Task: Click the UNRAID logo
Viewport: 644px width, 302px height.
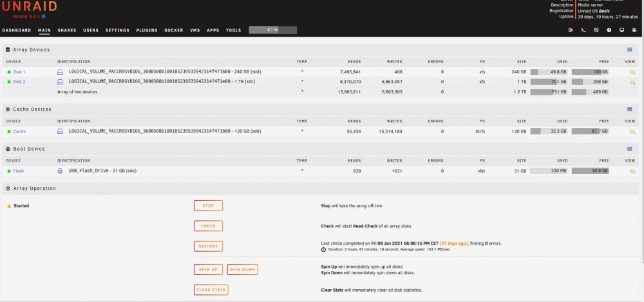Action: pos(29,6)
